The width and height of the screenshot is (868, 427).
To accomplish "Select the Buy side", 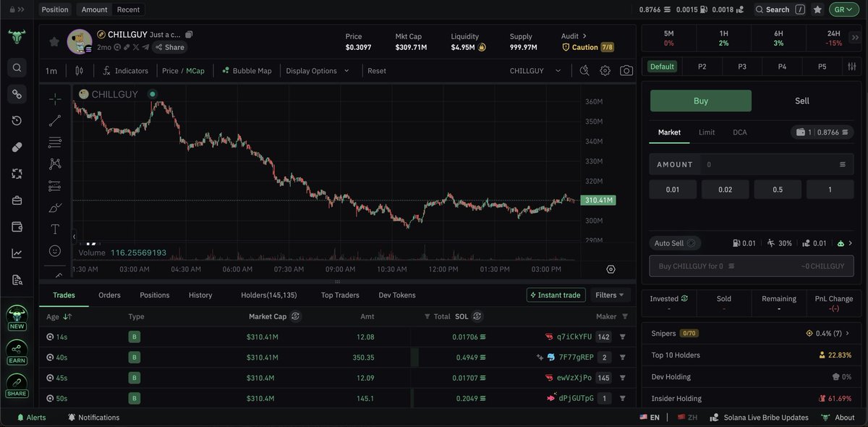I will tap(701, 101).
